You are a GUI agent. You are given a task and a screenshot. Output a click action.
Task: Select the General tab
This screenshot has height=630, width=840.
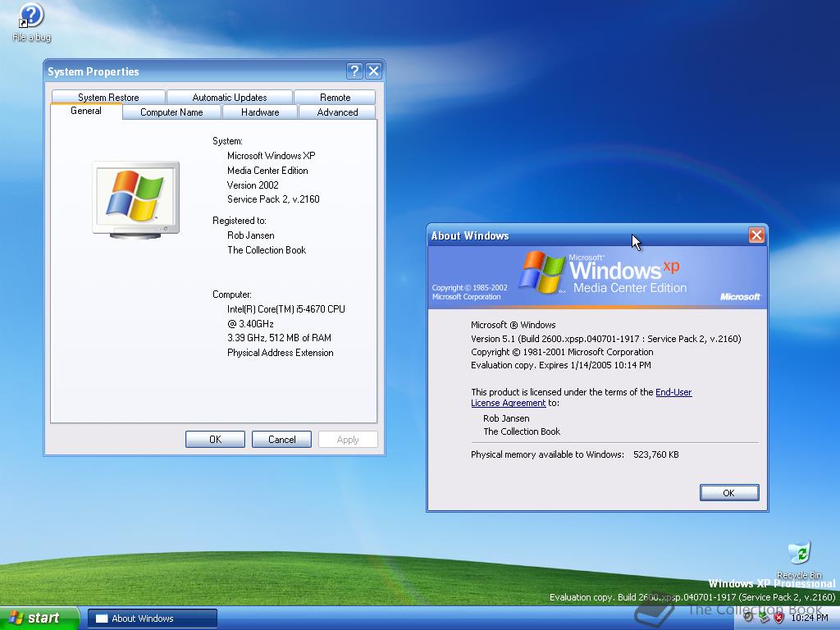(x=85, y=111)
